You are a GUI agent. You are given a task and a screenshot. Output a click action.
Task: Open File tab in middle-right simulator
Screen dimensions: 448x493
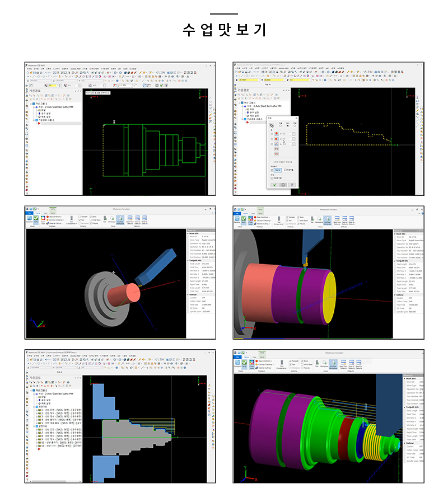click(238, 213)
